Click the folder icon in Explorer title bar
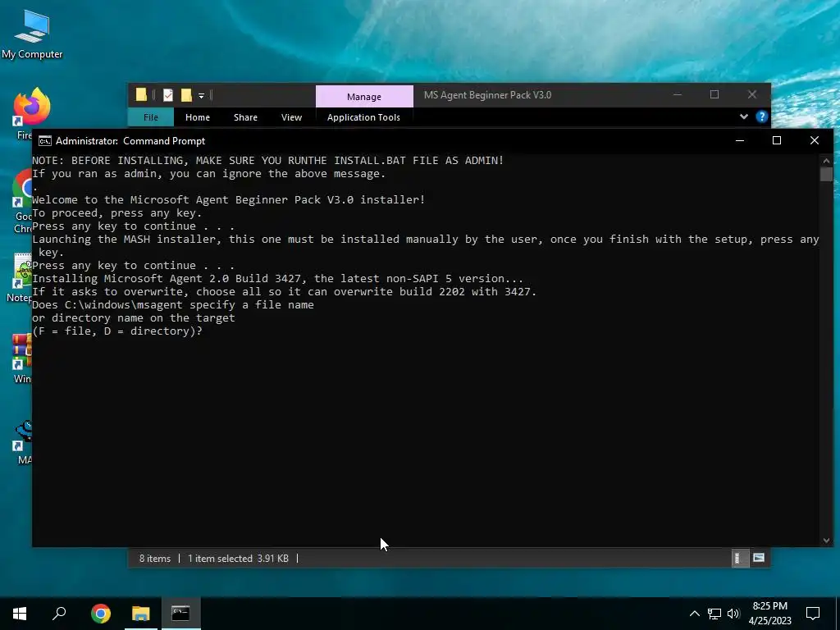 141,95
